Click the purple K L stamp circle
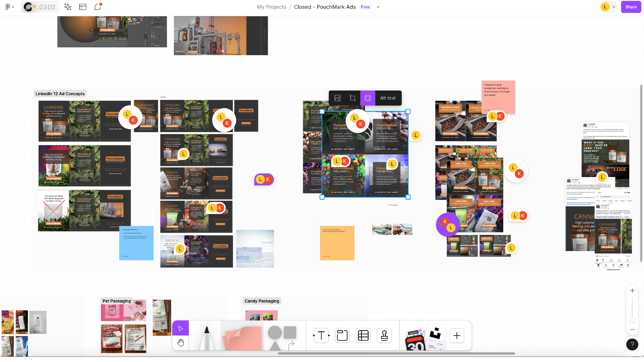Screen dimensions: 644x362 448,225
